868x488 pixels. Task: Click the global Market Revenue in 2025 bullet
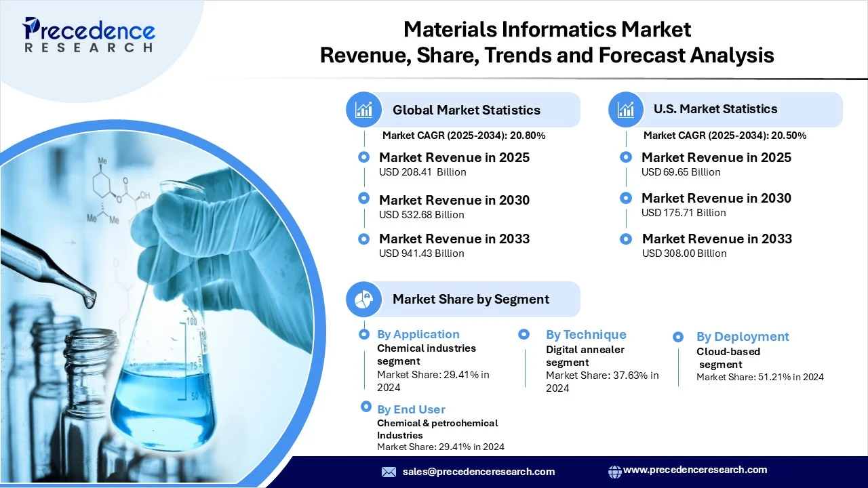pyautogui.click(x=364, y=157)
